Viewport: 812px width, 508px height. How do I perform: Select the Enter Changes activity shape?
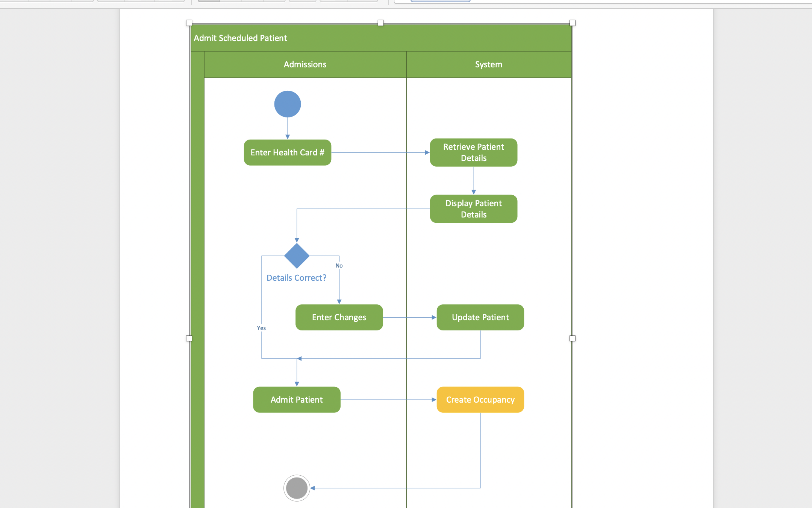[x=339, y=317]
